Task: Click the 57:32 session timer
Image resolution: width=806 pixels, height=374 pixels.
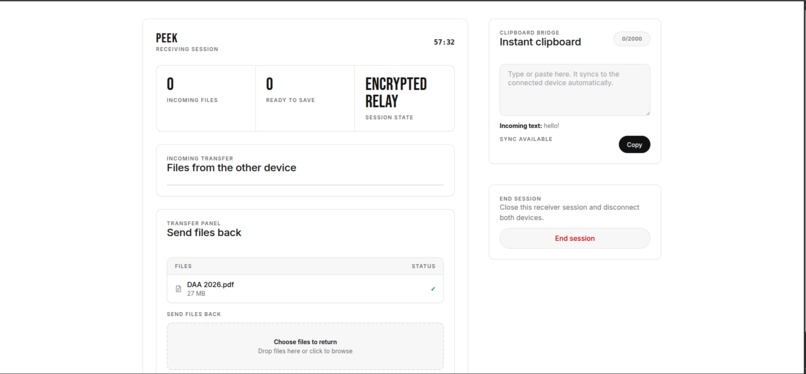Action: coord(444,42)
